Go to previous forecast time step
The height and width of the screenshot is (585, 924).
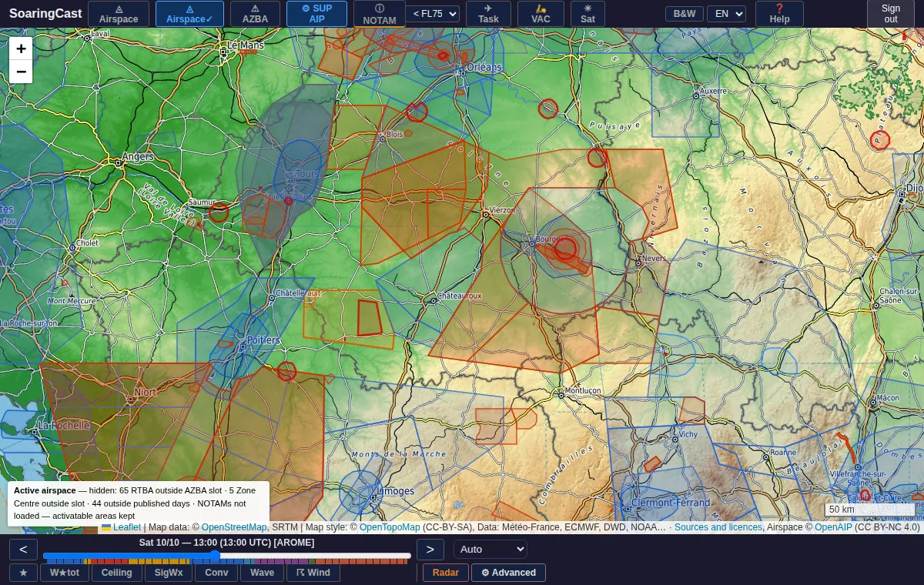23,550
